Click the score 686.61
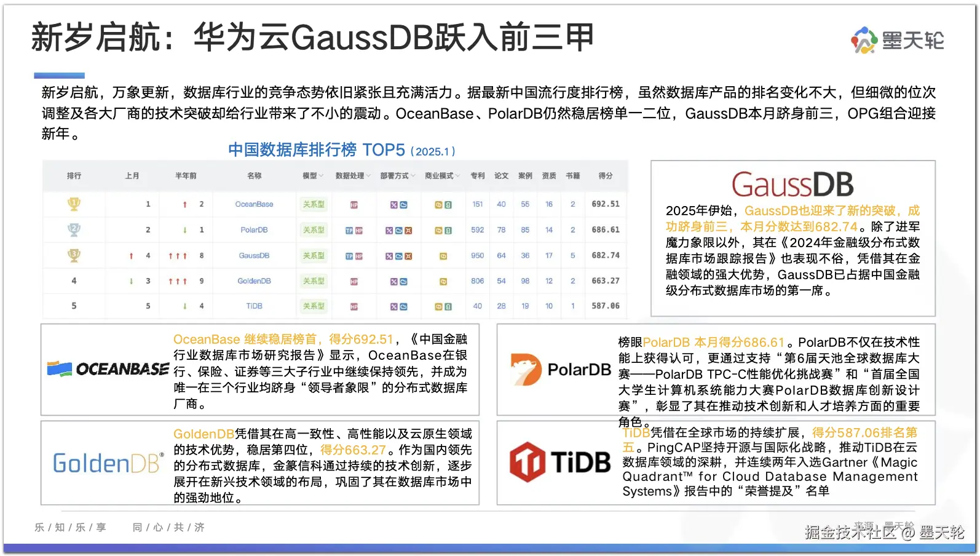 pyautogui.click(x=606, y=230)
